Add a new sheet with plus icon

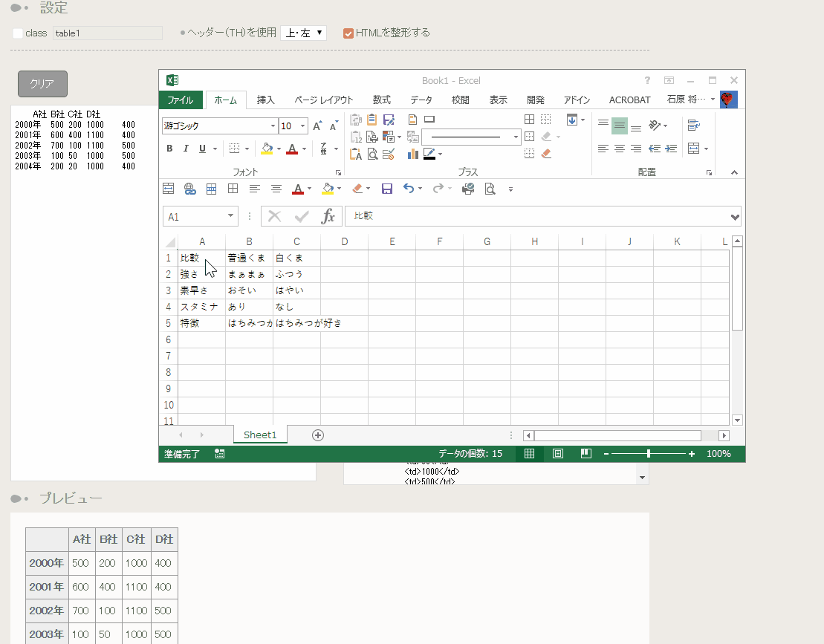point(318,435)
